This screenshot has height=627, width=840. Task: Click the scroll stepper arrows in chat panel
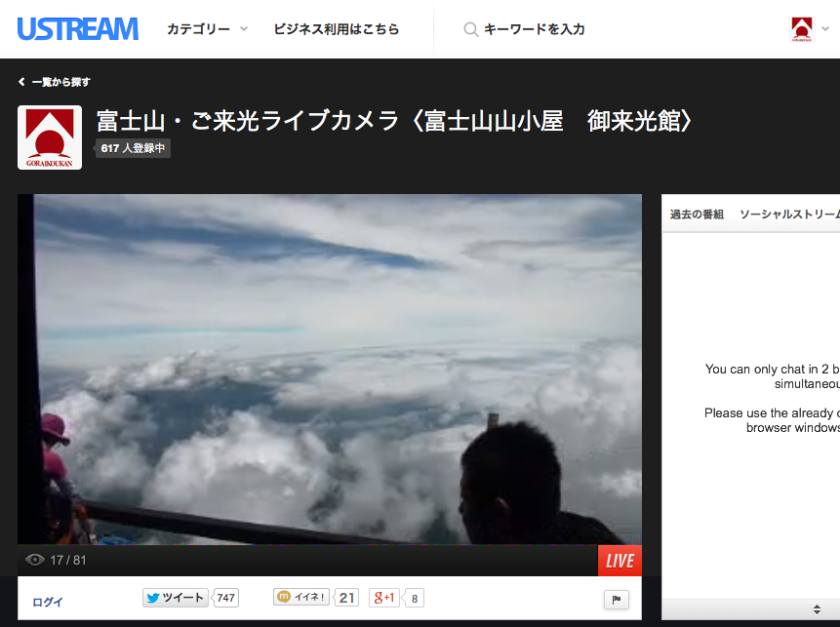pos(817,609)
